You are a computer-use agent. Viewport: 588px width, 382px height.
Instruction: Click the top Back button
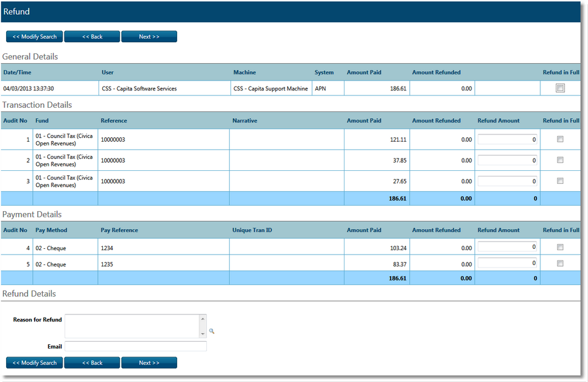[92, 36]
